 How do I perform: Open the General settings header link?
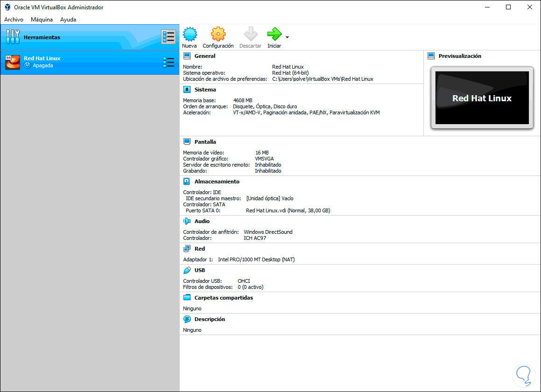(205, 56)
